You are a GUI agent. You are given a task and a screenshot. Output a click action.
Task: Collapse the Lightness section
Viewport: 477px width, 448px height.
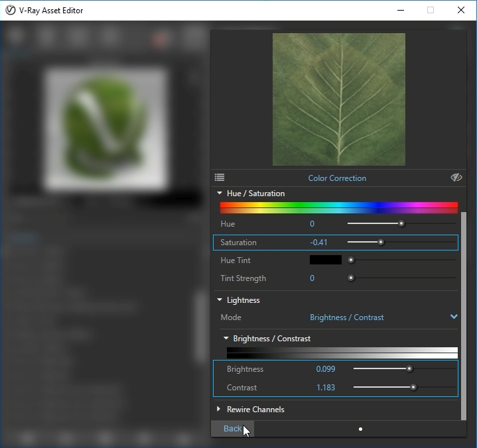pos(220,300)
